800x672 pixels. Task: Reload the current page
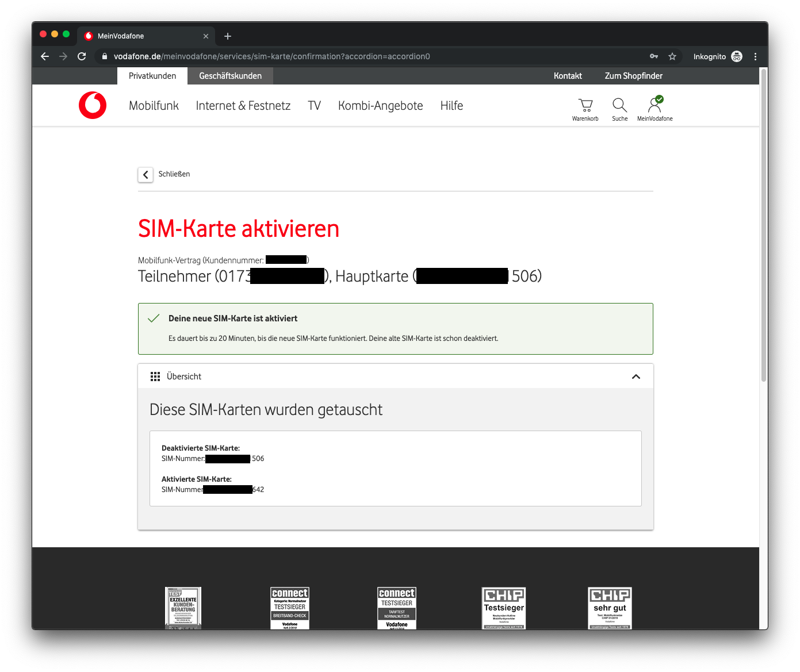82,56
